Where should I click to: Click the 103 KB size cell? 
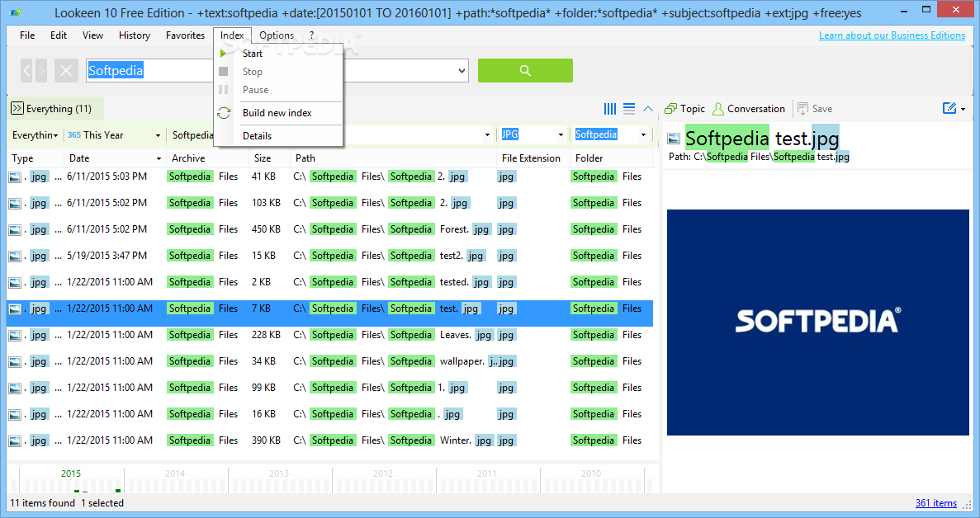[x=266, y=203]
